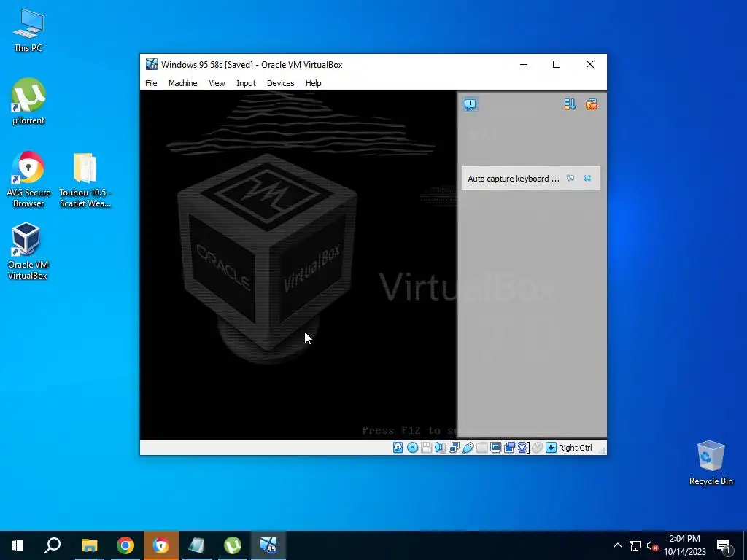Toggle the notification center speech-bubble icon
Image resolution: width=747 pixels, height=560 pixels.
(471, 104)
